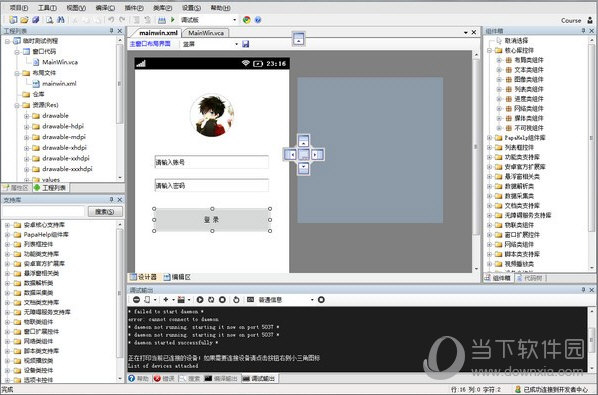Click the open folder toolbar icon
The height and width of the screenshot is (395, 598).
24,20
